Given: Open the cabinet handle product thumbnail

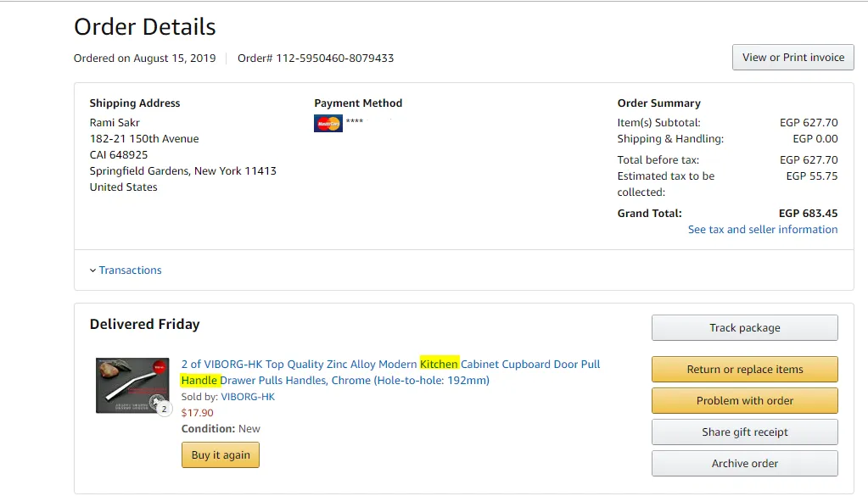Looking at the screenshot, I should coord(132,386).
